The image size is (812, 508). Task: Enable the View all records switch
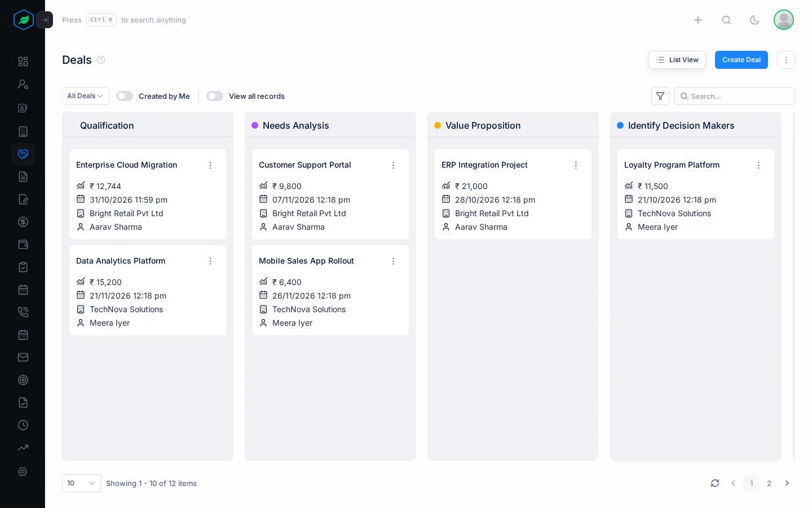coord(215,96)
